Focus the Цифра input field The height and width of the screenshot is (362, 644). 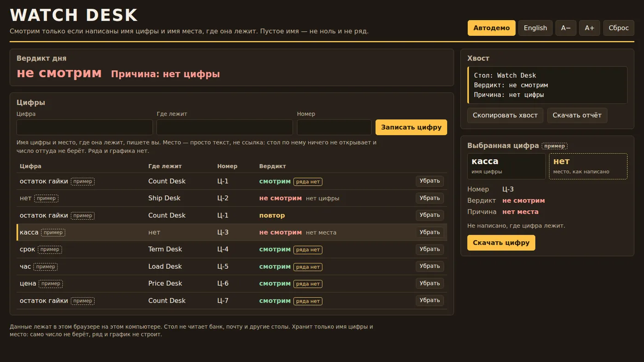85,127
